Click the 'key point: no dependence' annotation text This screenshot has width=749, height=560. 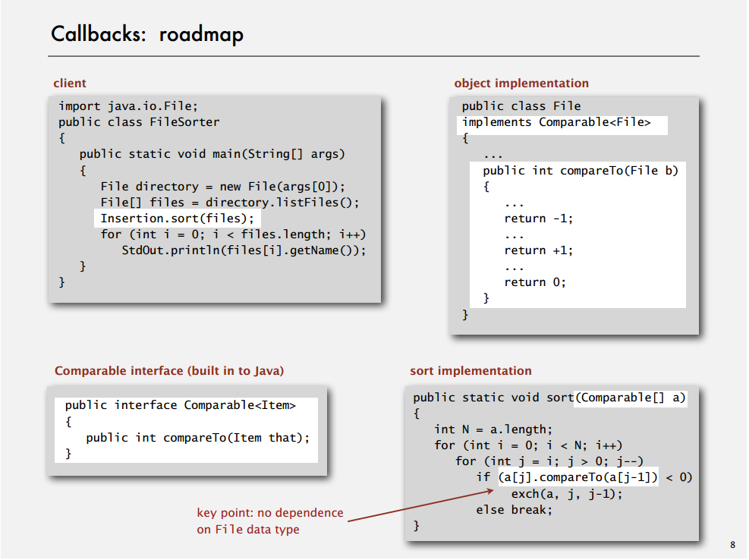pos(269,513)
